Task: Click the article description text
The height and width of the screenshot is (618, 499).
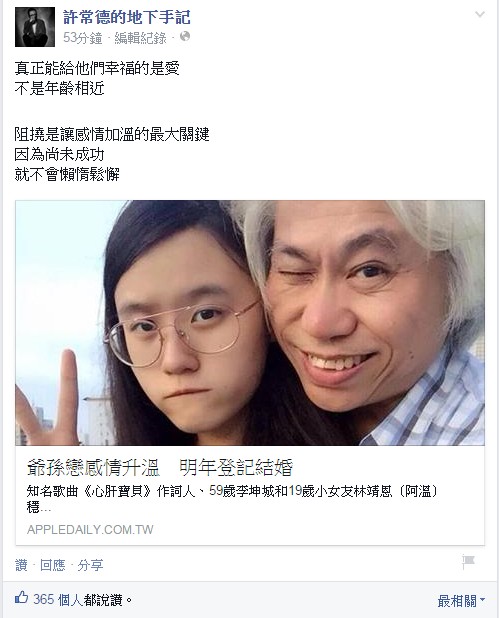Action: 232,499
